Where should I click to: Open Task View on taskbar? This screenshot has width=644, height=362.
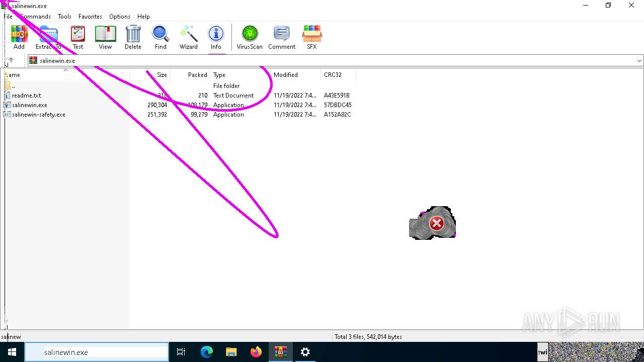pyautogui.click(x=181, y=352)
